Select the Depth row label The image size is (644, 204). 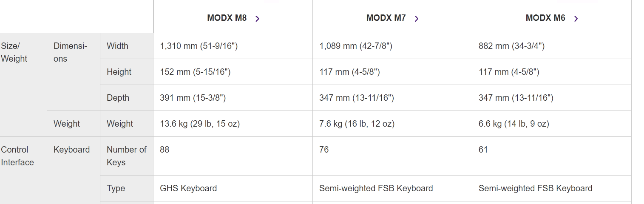(118, 98)
